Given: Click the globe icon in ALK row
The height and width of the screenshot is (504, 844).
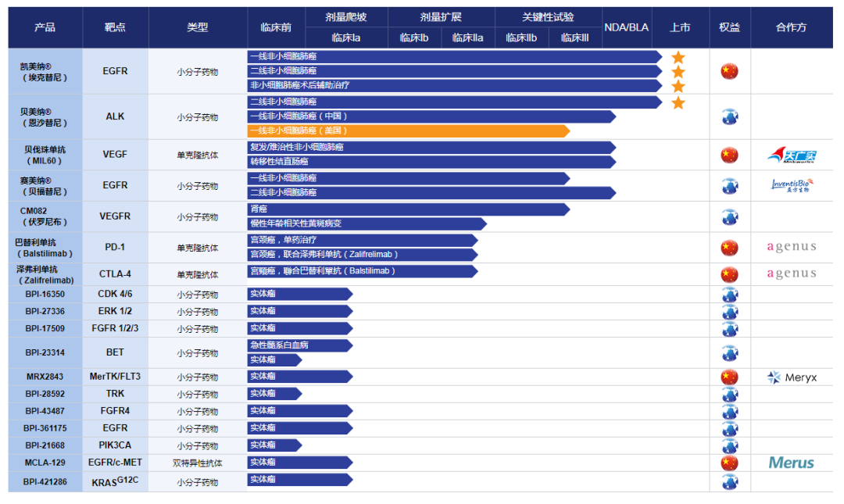Looking at the screenshot, I should 729,116.
